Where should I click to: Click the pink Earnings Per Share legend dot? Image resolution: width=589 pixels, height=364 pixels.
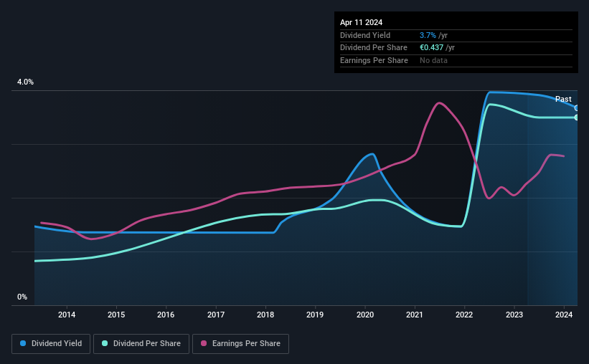click(204, 343)
